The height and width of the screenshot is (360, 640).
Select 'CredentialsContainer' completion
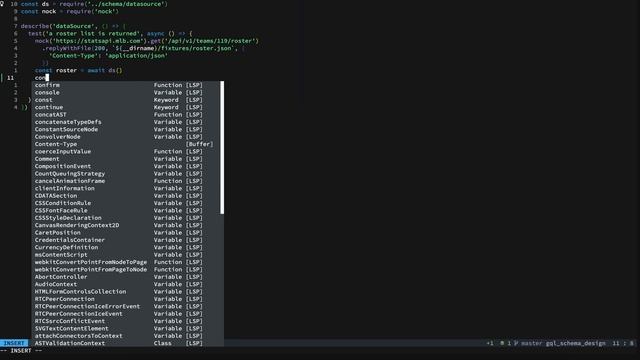click(x=128, y=240)
